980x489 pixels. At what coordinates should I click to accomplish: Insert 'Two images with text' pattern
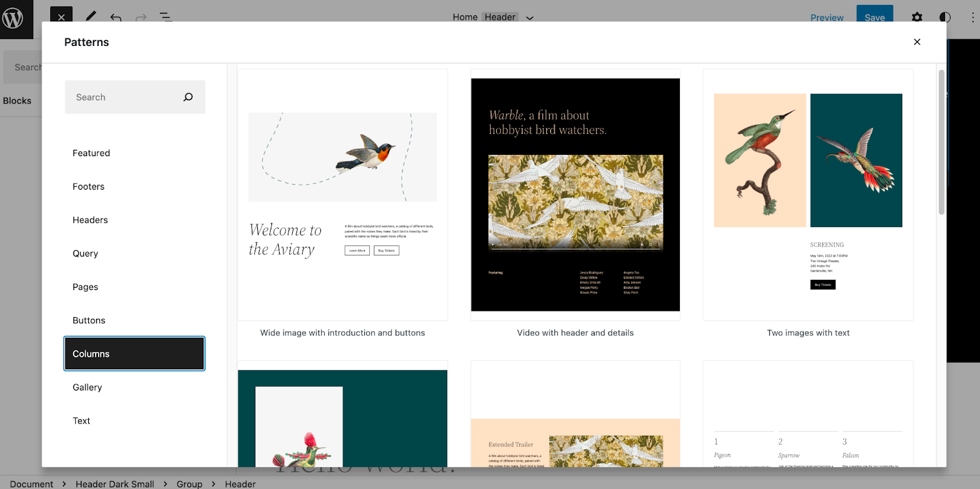point(808,195)
